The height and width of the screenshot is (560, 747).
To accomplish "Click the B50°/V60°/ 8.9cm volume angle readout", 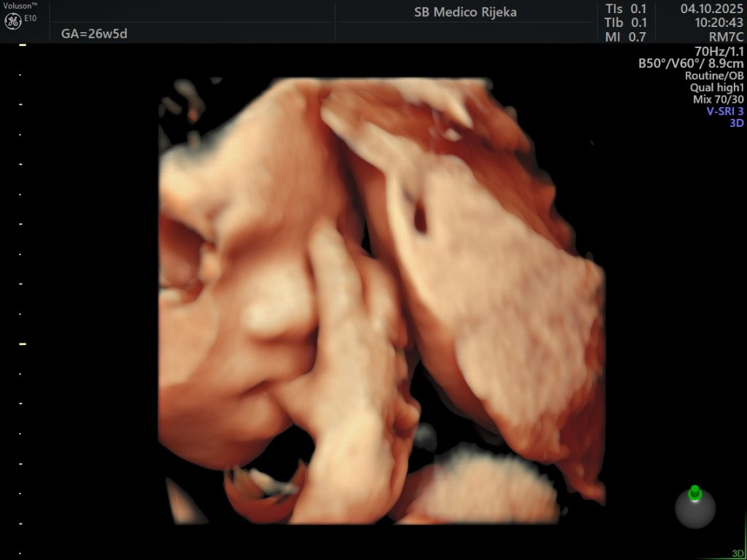I will (x=690, y=63).
